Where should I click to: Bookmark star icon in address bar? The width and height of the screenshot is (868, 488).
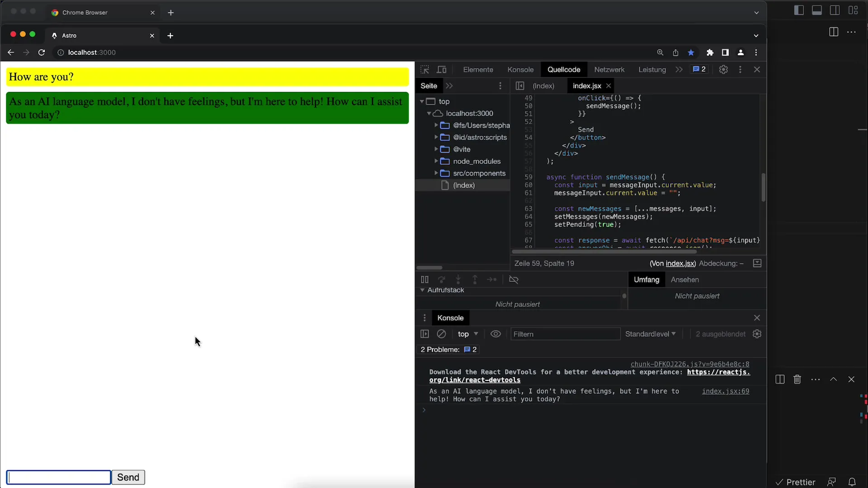click(691, 53)
